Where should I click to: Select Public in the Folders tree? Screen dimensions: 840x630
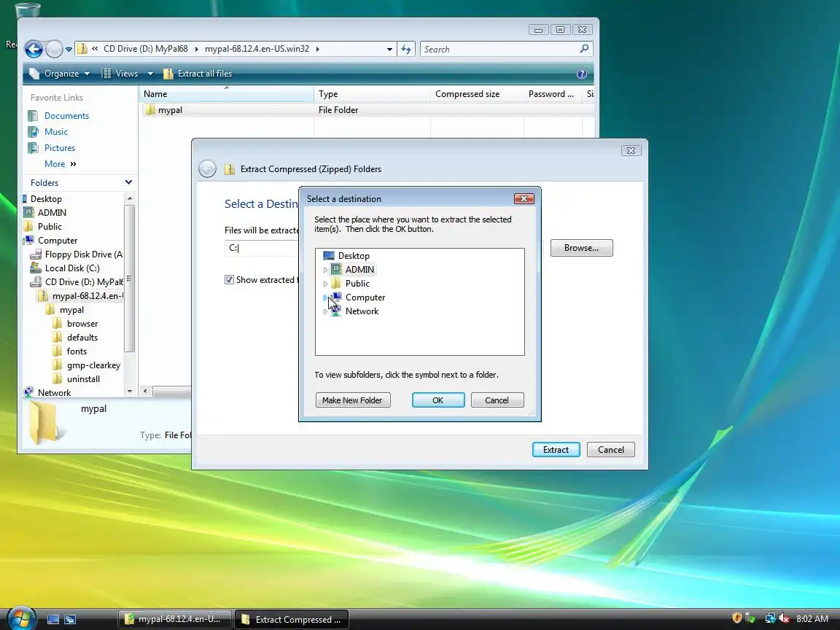point(50,227)
